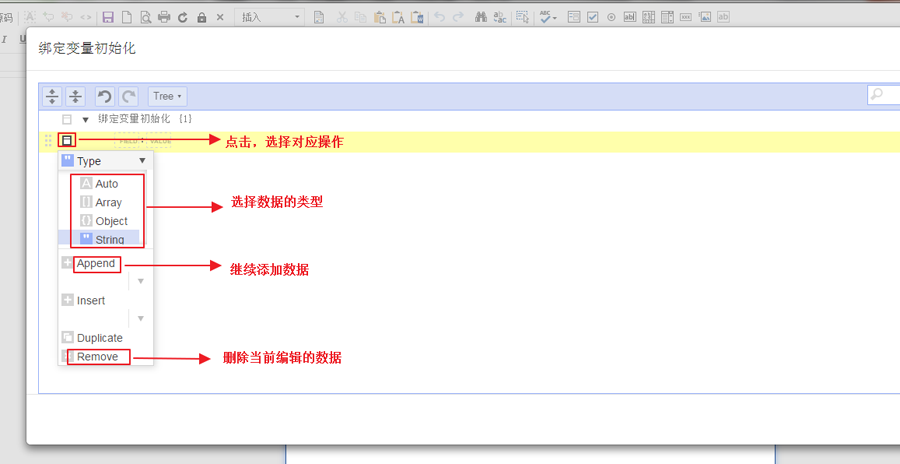The height and width of the screenshot is (464, 900).
Task: Click the redo arrow icon
Action: 128,96
